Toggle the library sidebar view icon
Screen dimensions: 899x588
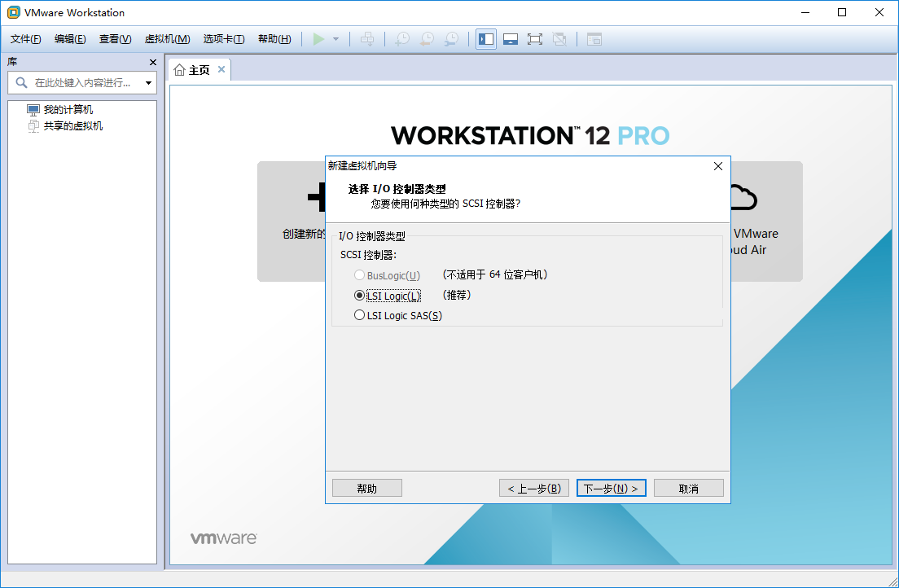coord(486,39)
